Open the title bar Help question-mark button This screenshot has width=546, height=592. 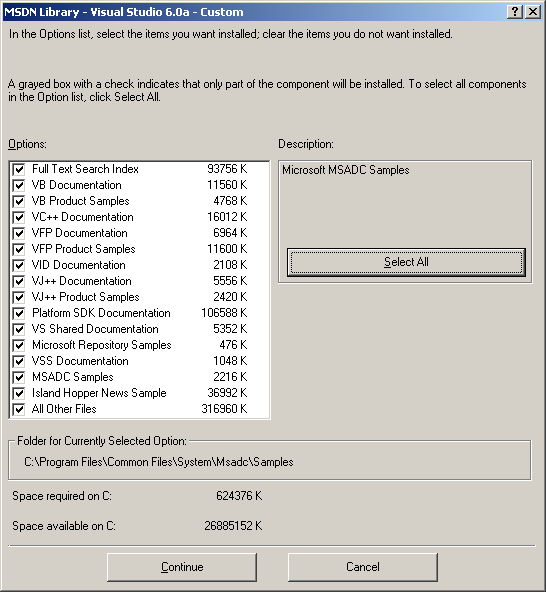[515, 12]
